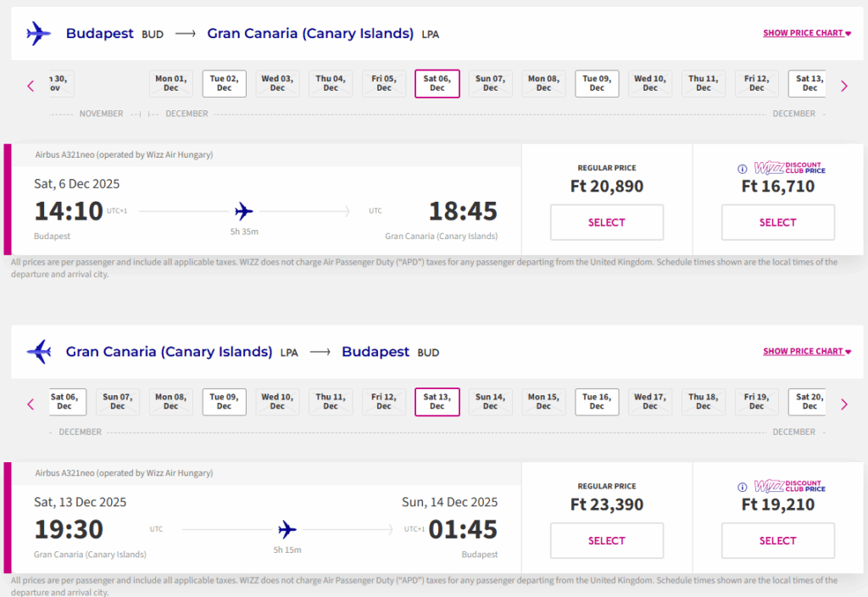Click Sat 06 Dec in return date strip
The height and width of the screenshot is (597, 868).
(x=64, y=402)
